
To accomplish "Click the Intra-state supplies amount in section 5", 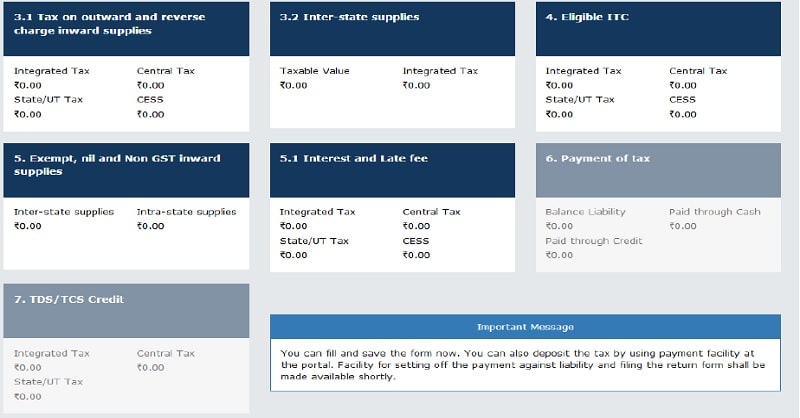I will 151,226.
